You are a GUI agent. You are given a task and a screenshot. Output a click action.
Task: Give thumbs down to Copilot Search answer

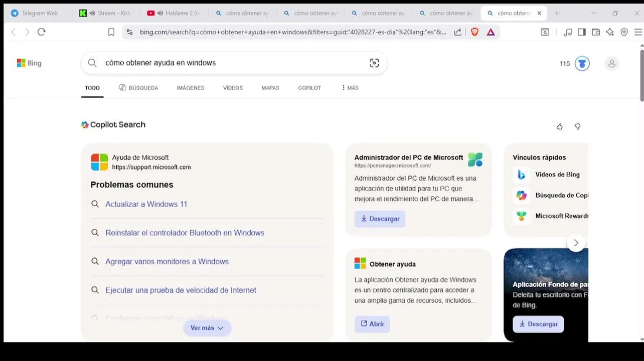pyautogui.click(x=577, y=126)
